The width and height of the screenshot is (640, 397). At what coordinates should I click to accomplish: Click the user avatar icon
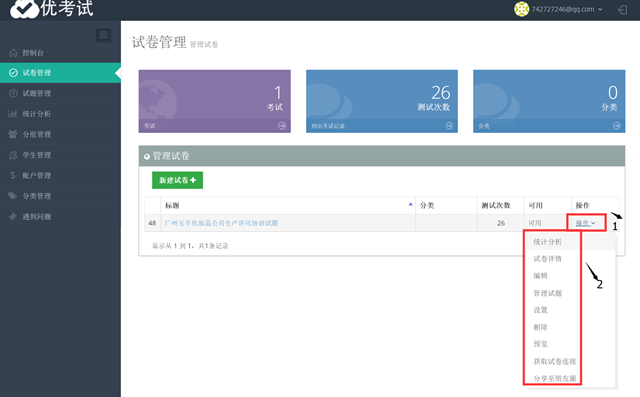[521, 9]
